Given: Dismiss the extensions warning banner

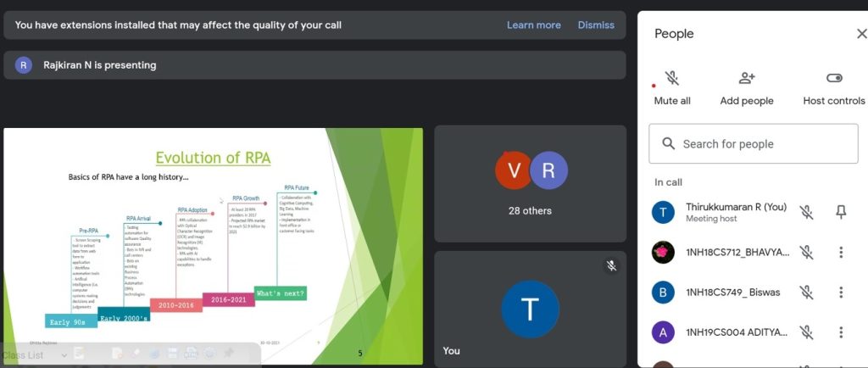Looking at the screenshot, I should 596,25.
